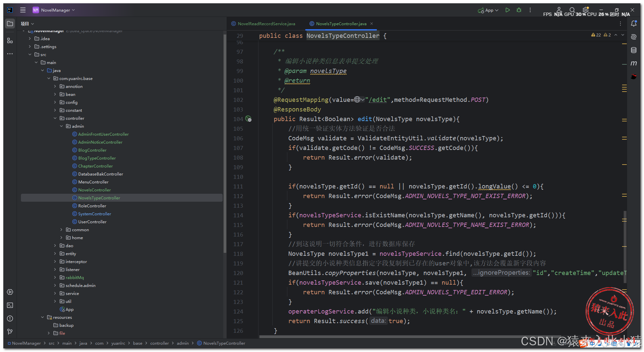The height and width of the screenshot is (352, 644).
Task: Open the AI Assistant spiral icon
Action: pyautogui.click(x=634, y=37)
